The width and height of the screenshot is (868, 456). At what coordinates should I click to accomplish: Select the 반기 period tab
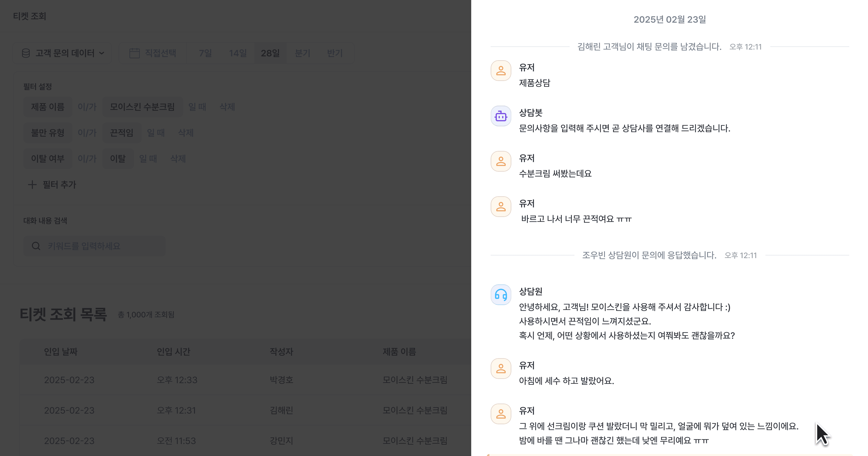click(335, 53)
